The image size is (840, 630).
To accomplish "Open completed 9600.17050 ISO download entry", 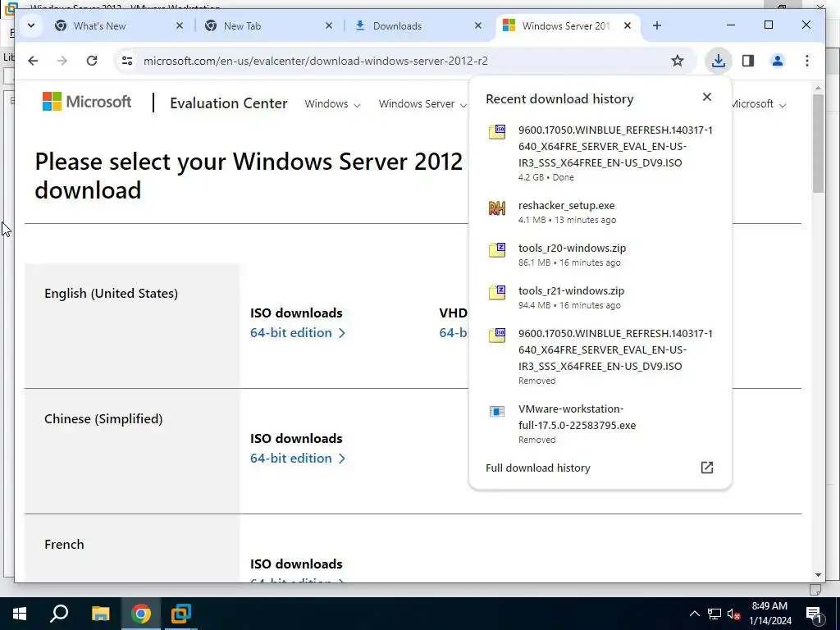I will pyautogui.click(x=600, y=153).
